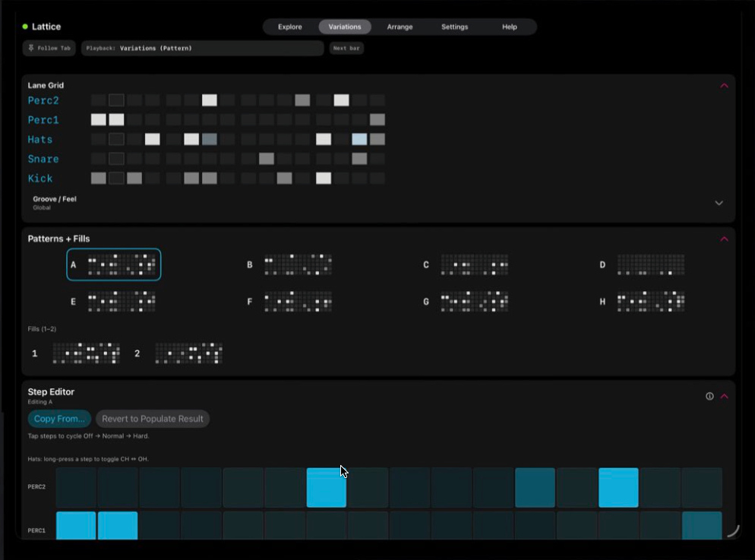Select the Variations tab

(x=345, y=27)
